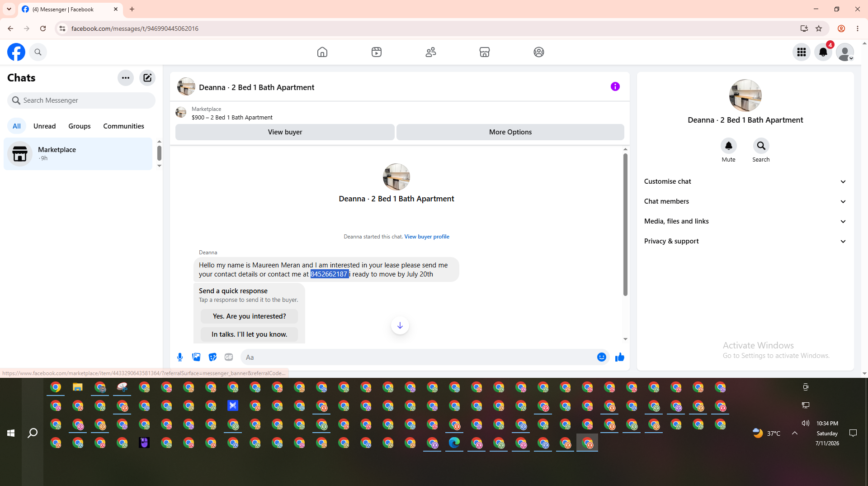The height and width of the screenshot is (486, 868).
Task: Expand Media, files and links section
Action: 745,221
